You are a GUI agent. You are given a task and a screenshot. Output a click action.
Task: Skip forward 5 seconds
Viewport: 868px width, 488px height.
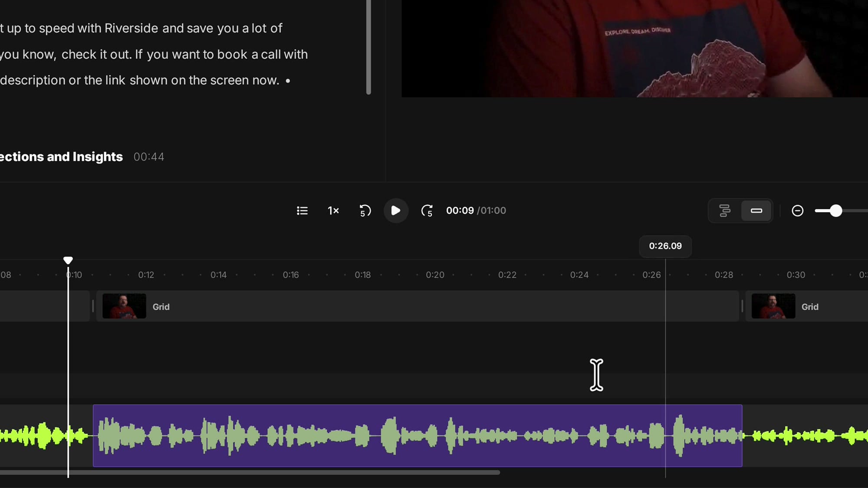pos(427,211)
